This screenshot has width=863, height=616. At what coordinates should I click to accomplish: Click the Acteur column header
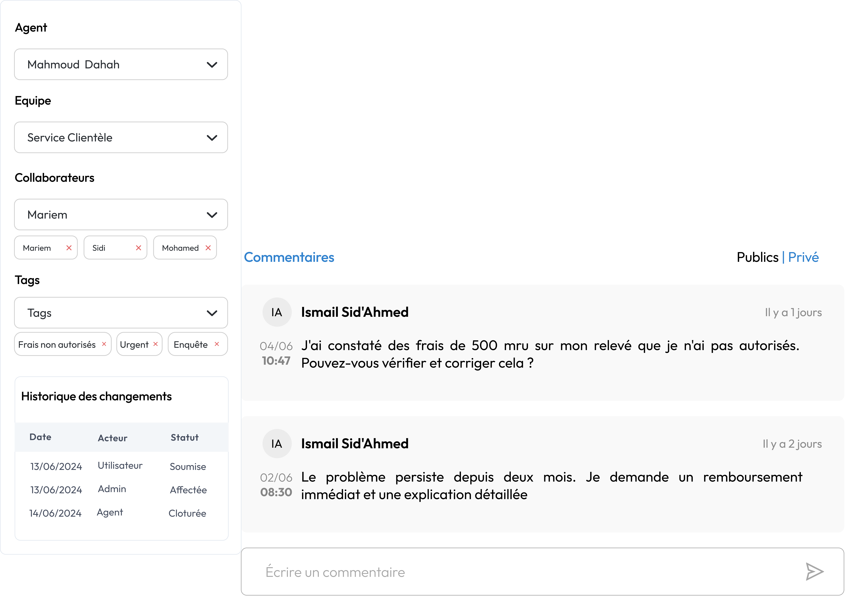pos(112,438)
